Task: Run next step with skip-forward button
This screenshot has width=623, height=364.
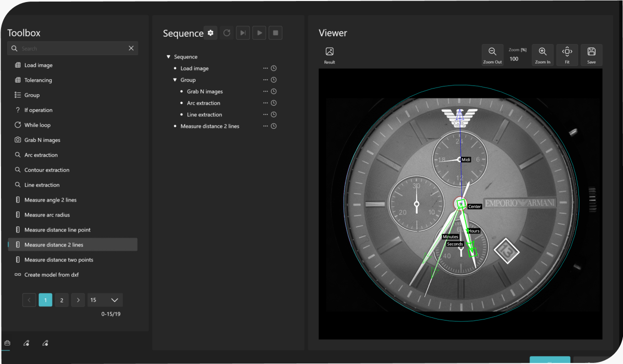Action: click(243, 33)
